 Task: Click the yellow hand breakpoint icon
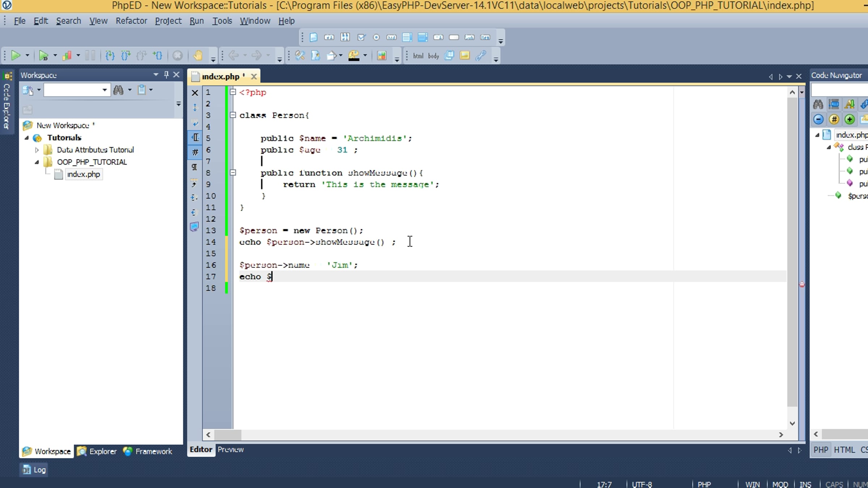point(197,56)
